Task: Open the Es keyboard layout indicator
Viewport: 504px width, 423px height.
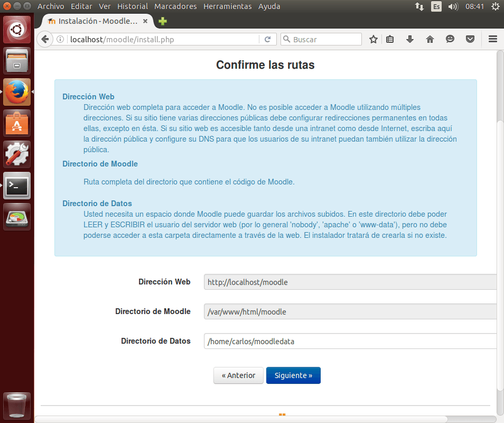Action: tap(436, 6)
